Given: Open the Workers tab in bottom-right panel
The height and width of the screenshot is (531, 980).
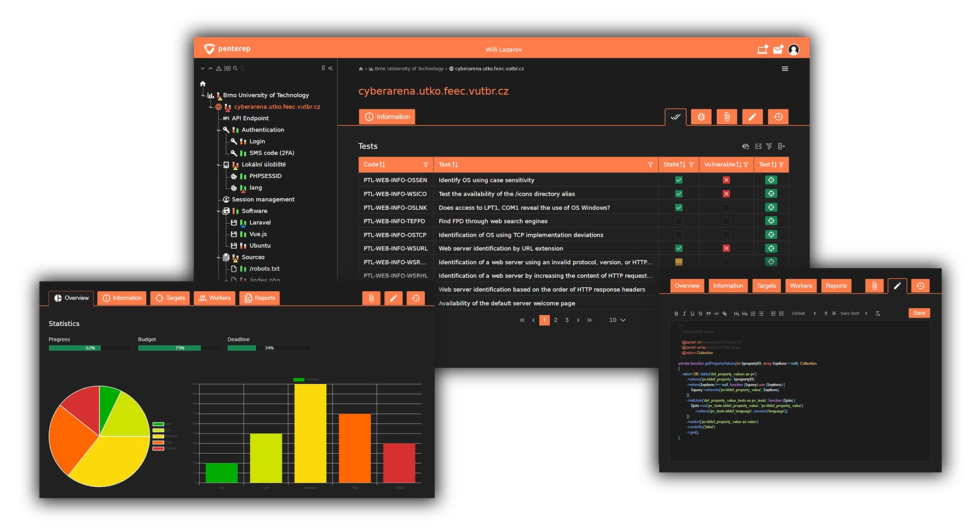Looking at the screenshot, I should [x=800, y=285].
